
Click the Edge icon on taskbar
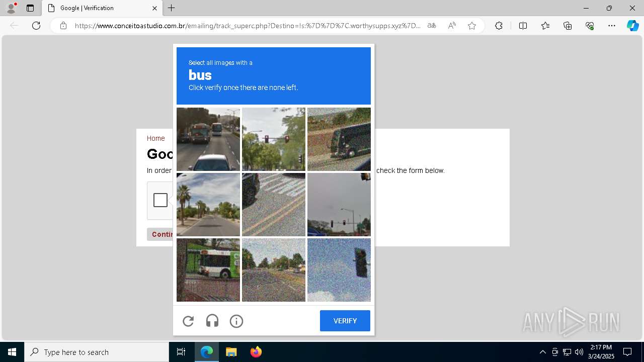coord(207,352)
